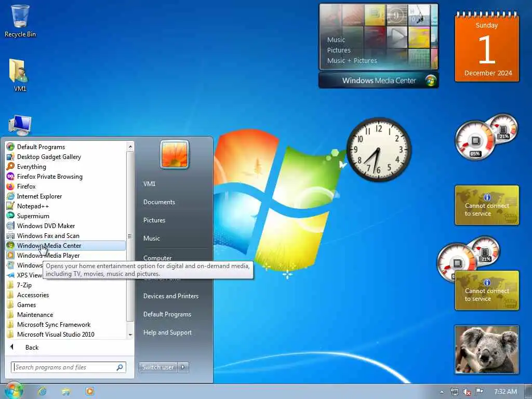
Task: Select the Computer desktop icon
Action: [20, 126]
